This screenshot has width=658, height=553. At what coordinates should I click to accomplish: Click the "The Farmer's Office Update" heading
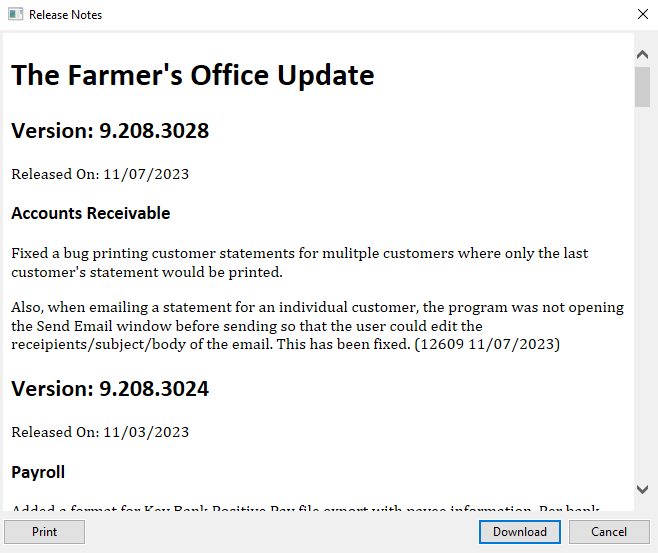(x=193, y=75)
